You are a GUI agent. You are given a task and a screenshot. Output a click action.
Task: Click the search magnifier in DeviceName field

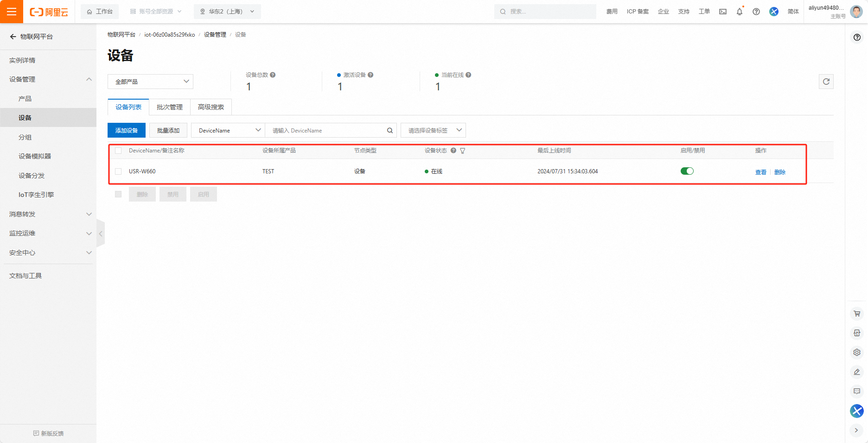pyautogui.click(x=390, y=131)
